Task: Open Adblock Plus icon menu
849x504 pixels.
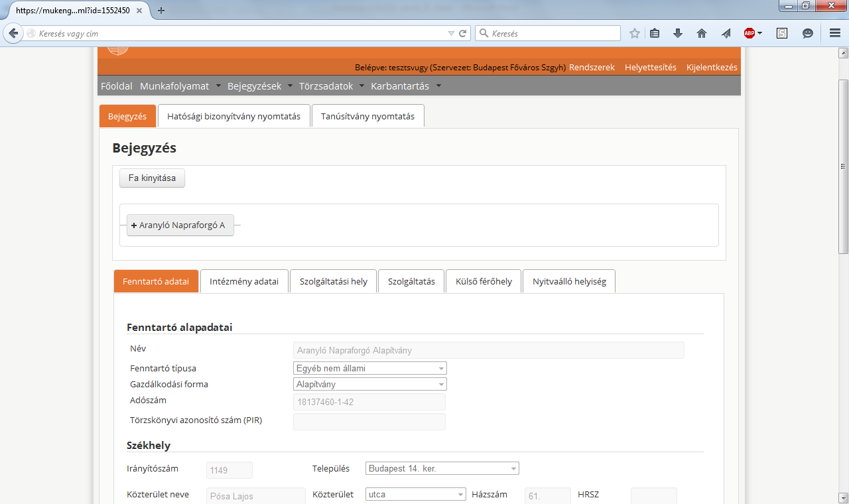Action: (x=752, y=33)
